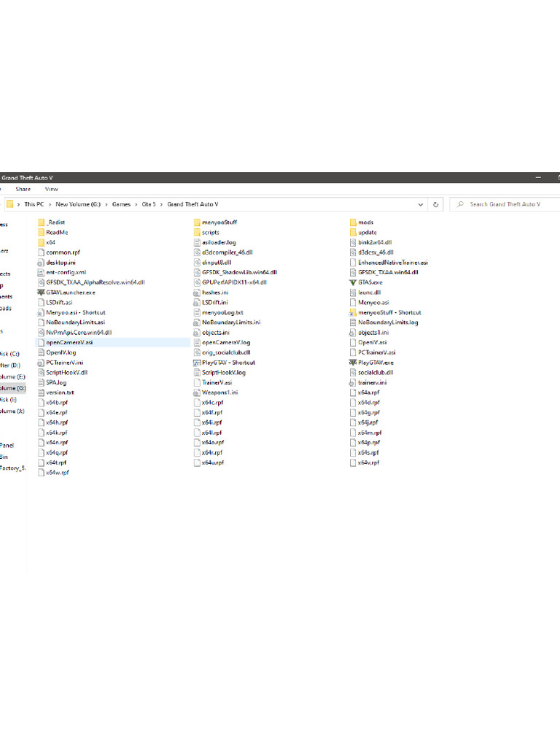
Task: Expand the chevron after This PC
Action: coord(50,204)
